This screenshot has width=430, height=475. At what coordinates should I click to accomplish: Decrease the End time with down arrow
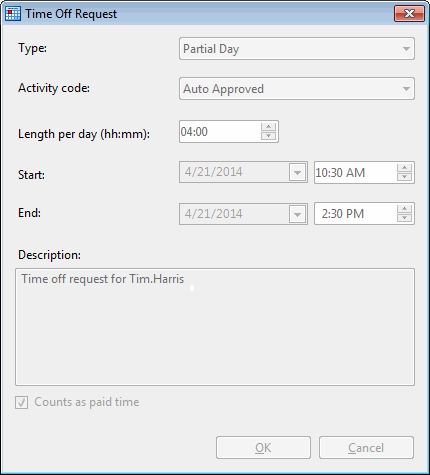pos(404,218)
